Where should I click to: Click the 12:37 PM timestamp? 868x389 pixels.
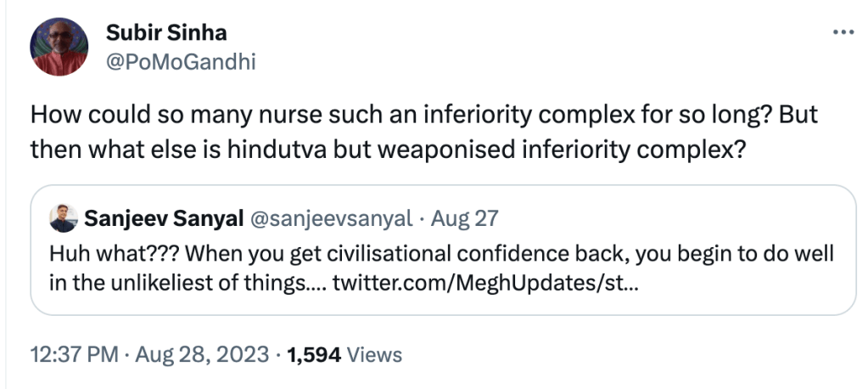[74, 354]
